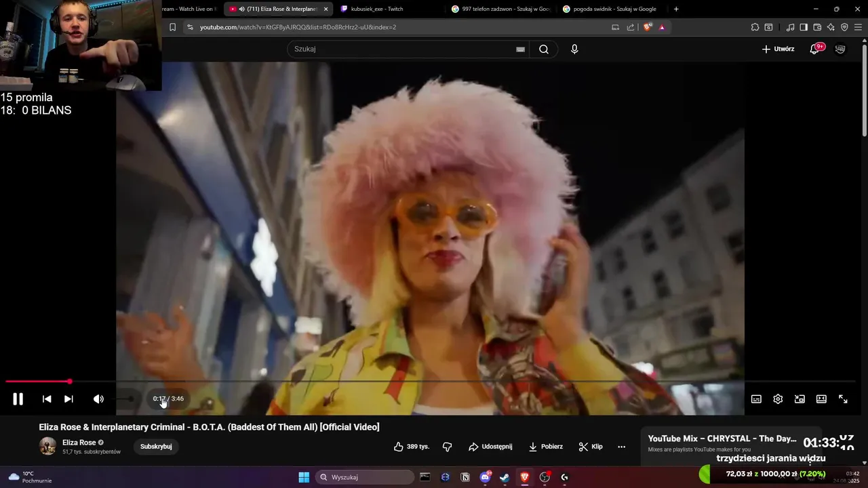Open video player settings gear

(x=778, y=399)
